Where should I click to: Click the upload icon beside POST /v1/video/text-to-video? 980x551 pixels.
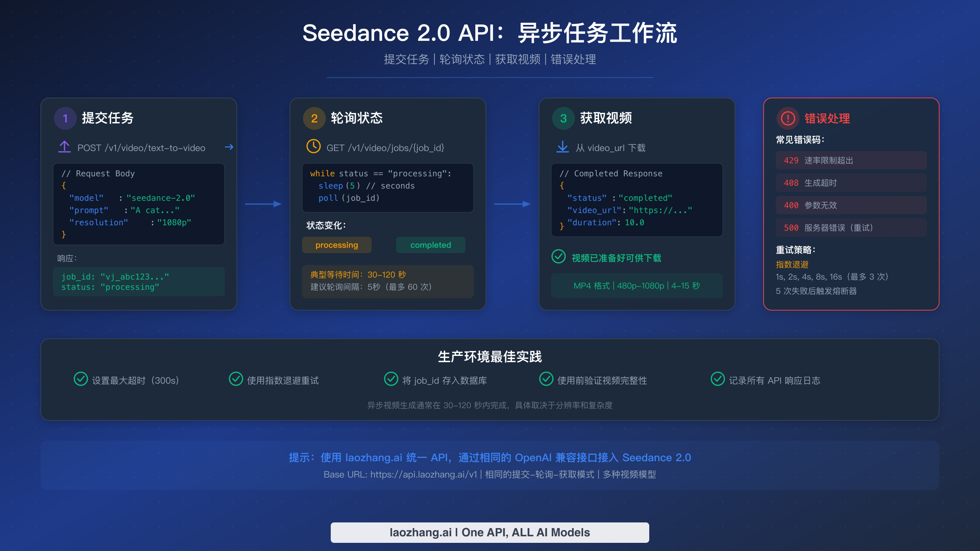click(x=65, y=147)
